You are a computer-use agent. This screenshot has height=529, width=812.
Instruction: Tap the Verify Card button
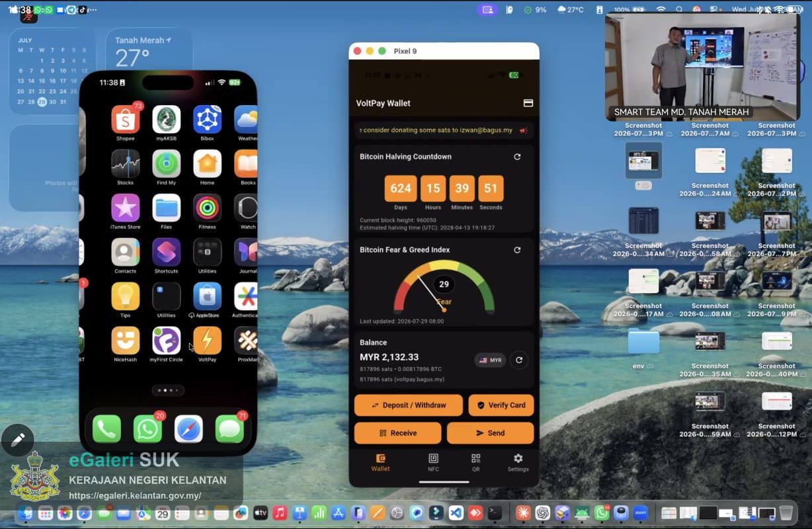(501, 405)
